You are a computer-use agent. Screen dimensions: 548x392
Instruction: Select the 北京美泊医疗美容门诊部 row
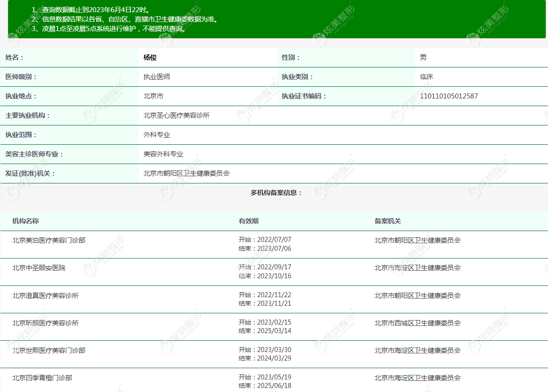tap(274, 245)
